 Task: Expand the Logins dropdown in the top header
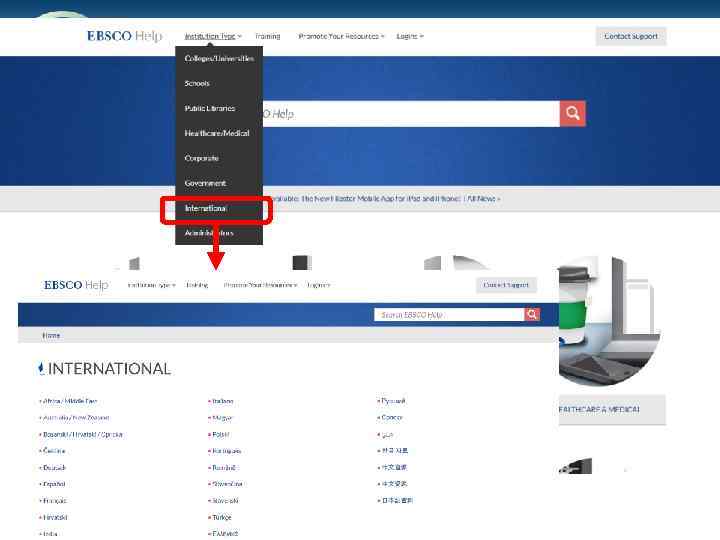pos(410,36)
